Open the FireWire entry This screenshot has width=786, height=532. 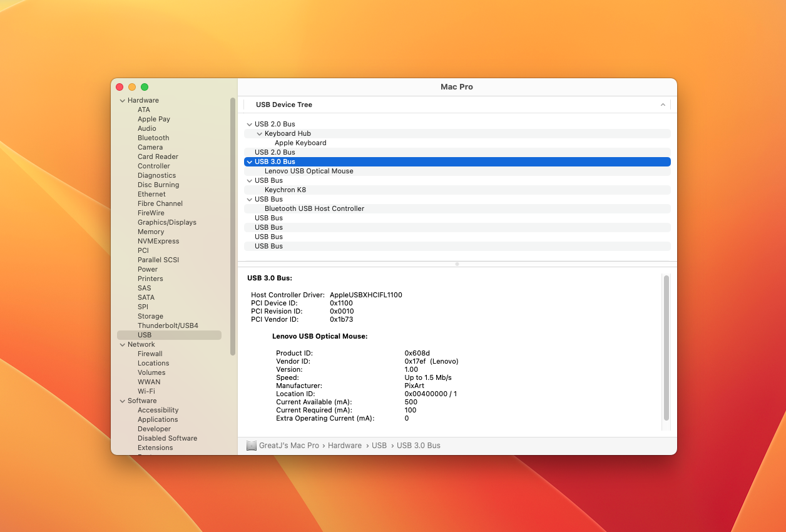(151, 213)
